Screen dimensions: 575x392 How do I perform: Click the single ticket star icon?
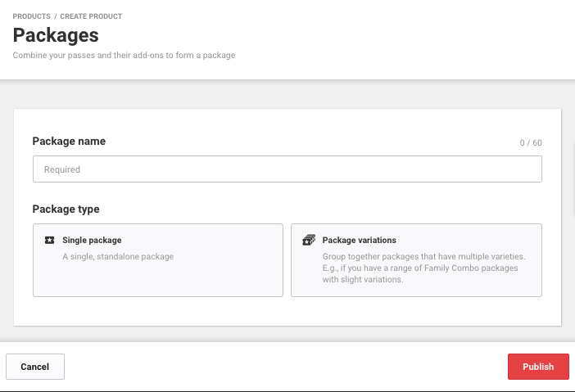point(49,240)
